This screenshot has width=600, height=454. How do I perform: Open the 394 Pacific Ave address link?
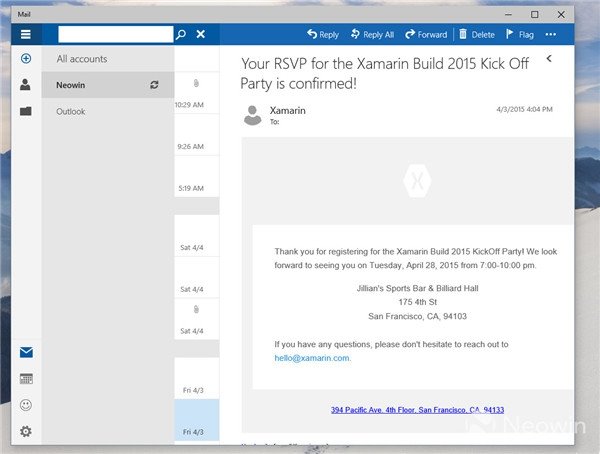(x=417, y=410)
